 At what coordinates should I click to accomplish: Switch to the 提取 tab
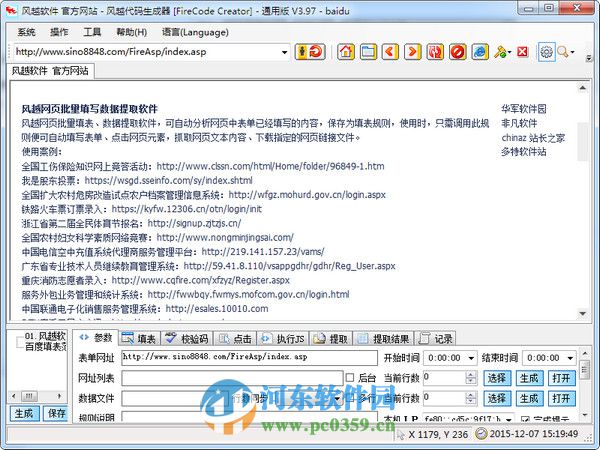tap(331, 338)
